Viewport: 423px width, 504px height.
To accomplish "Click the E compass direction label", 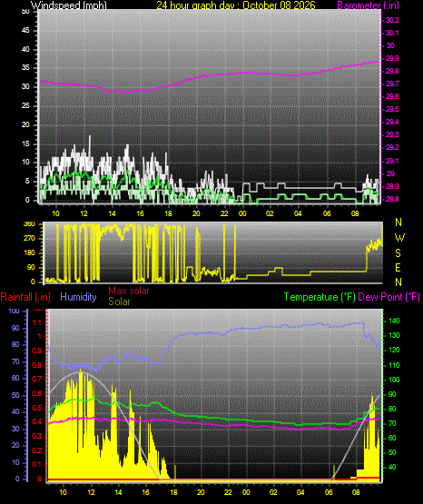I will [398, 267].
